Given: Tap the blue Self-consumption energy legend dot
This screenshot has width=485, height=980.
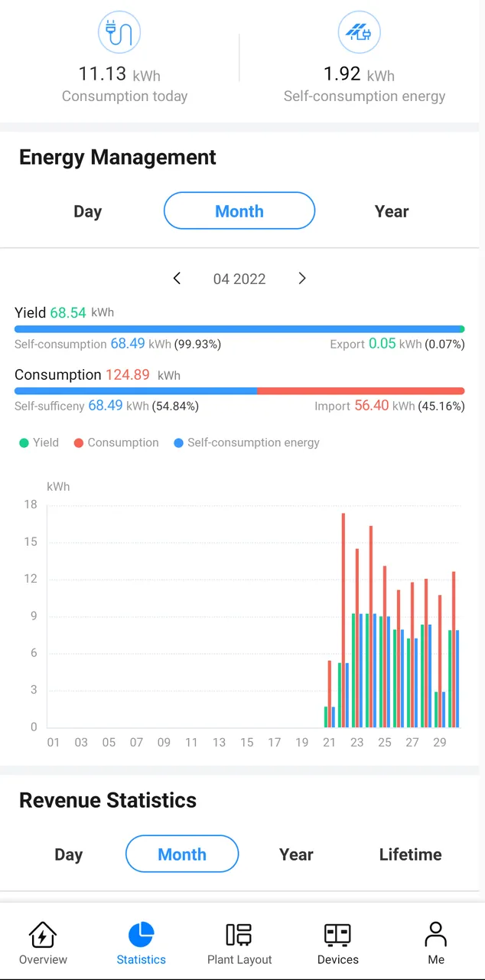Looking at the screenshot, I should [x=178, y=443].
